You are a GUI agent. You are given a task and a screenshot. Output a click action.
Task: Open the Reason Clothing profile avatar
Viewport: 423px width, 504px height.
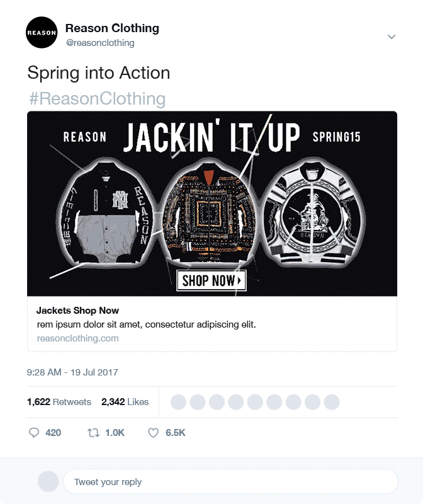click(42, 33)
